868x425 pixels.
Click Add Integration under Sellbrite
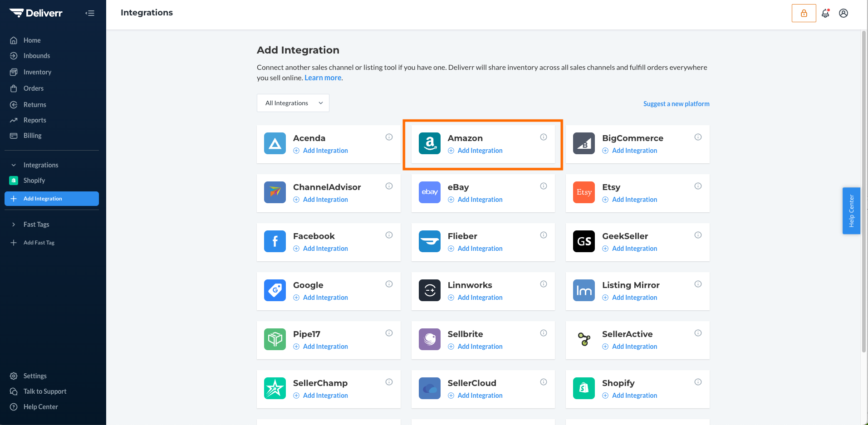475,347
